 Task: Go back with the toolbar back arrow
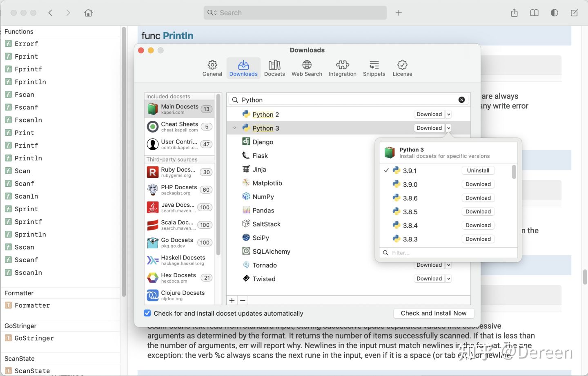(x=51, y=13)
